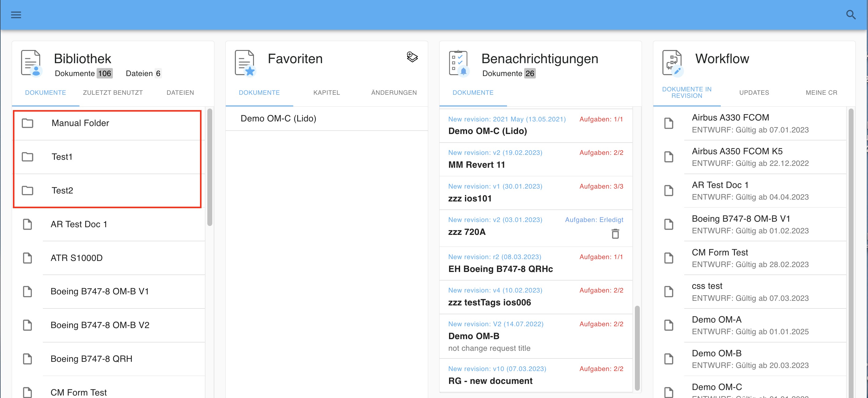Switch to Zuletzt Benutzt tab
The height and width of the screenshot is (398, 868).
click(x=113, y=93)
